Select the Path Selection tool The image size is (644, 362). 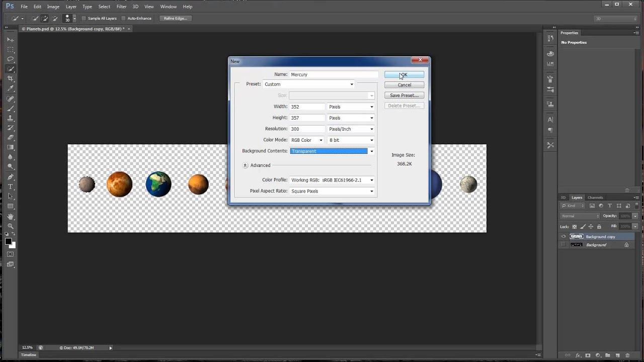(x=11, y=196)
